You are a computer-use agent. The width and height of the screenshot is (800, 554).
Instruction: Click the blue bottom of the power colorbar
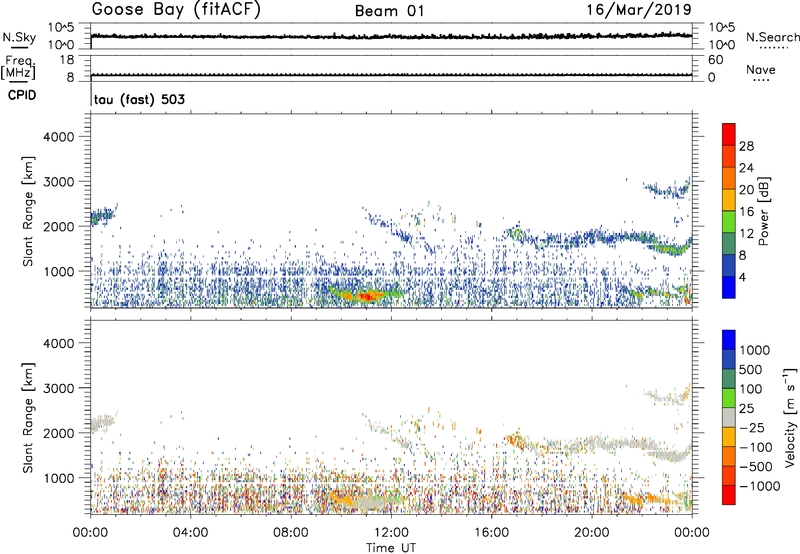click(x=729, y=287)
